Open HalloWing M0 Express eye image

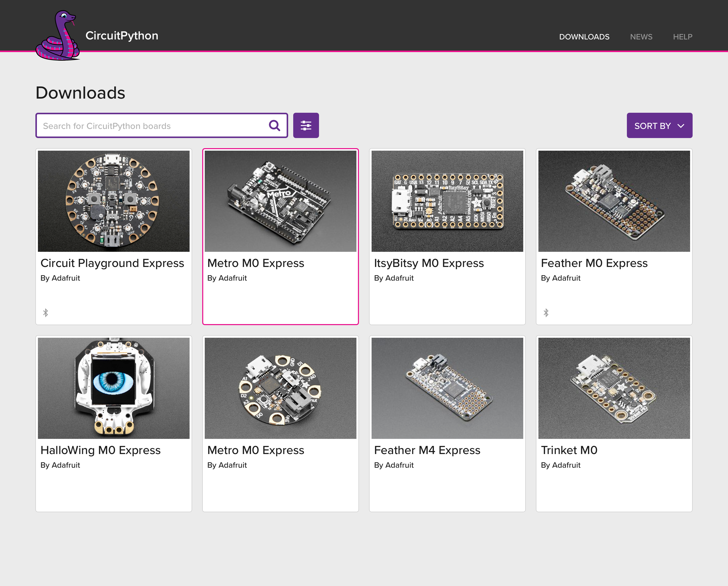(x=114, y=388)
